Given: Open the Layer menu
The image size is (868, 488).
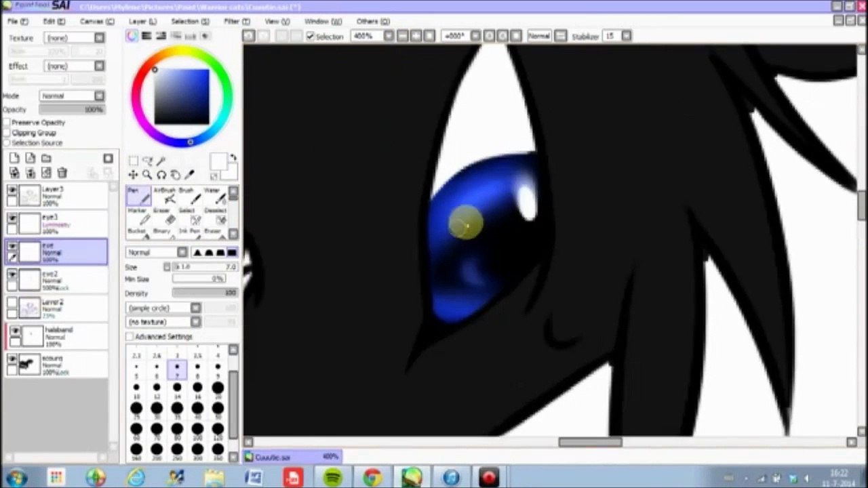Looking at the screenshot, I should coord(142,21).
